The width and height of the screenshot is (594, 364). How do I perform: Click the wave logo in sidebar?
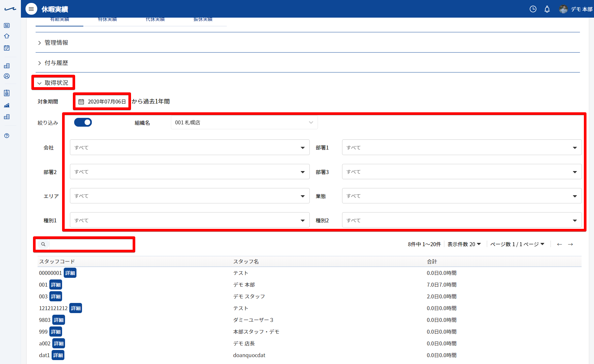[x=10, y=9]
